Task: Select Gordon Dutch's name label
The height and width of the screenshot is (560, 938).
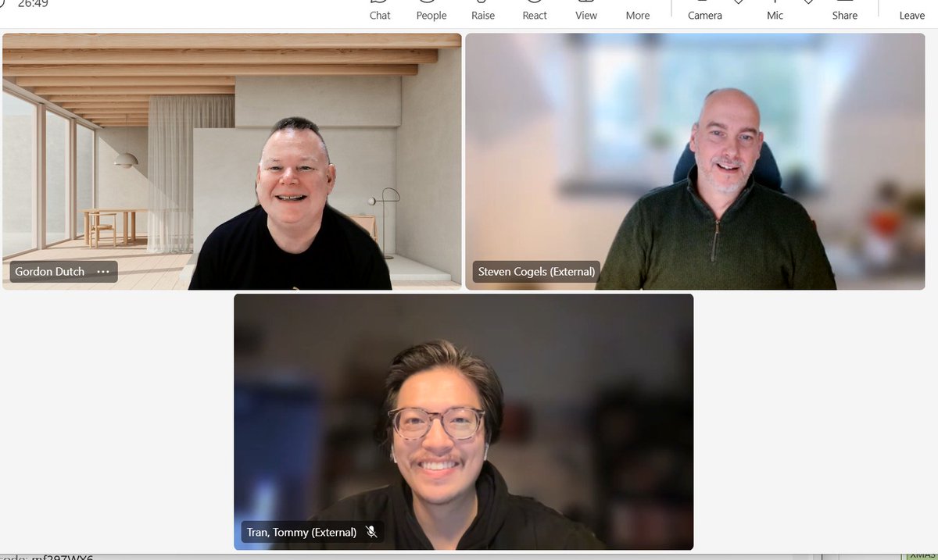Action: point(50,272)
